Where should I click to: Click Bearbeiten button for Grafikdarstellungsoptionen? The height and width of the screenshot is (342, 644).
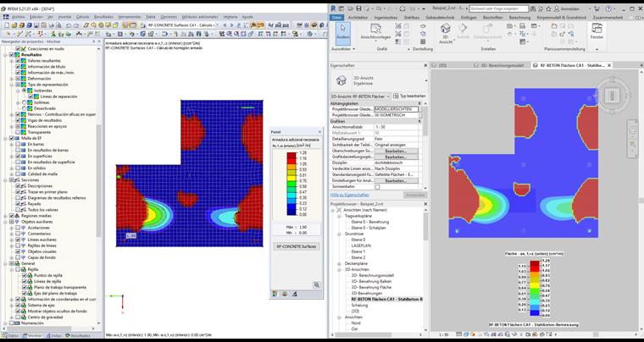[x=396, y=157]
